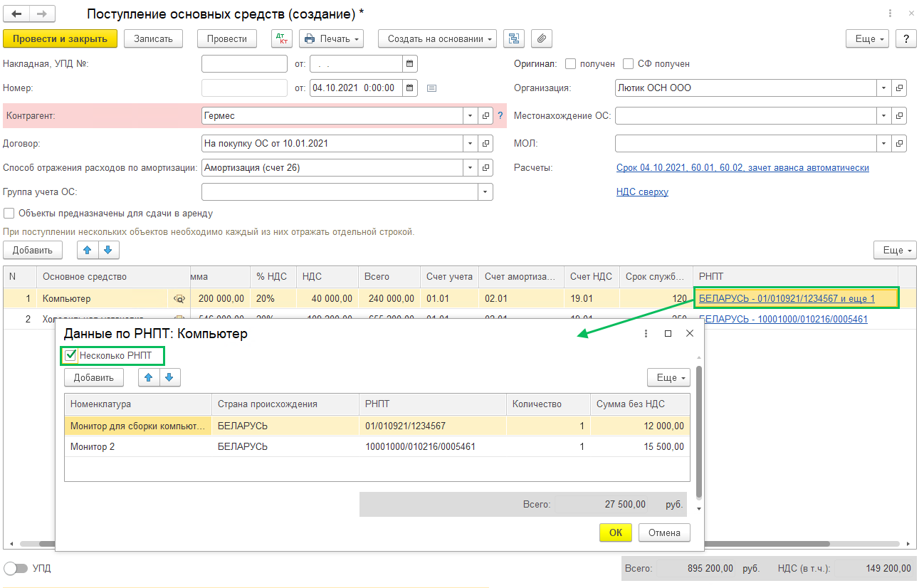Open comment lines icon next to date
Viewport: 924px width, 588px height.
coord(431,88)
